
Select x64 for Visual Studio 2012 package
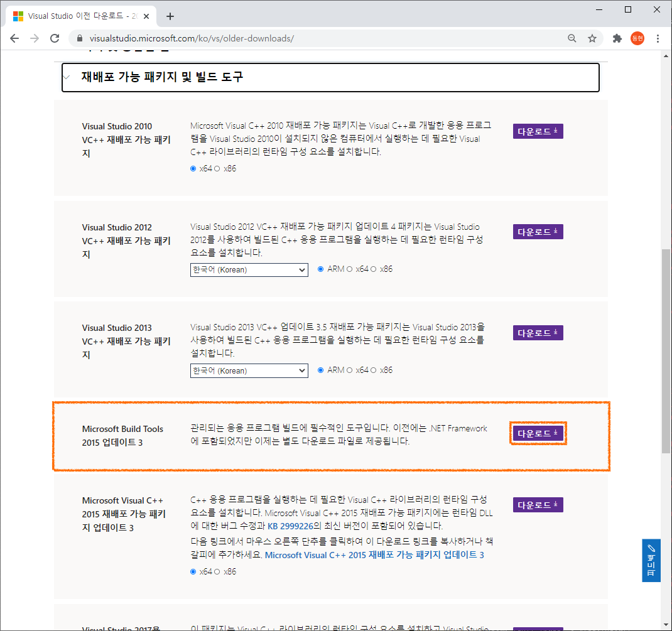349,269
